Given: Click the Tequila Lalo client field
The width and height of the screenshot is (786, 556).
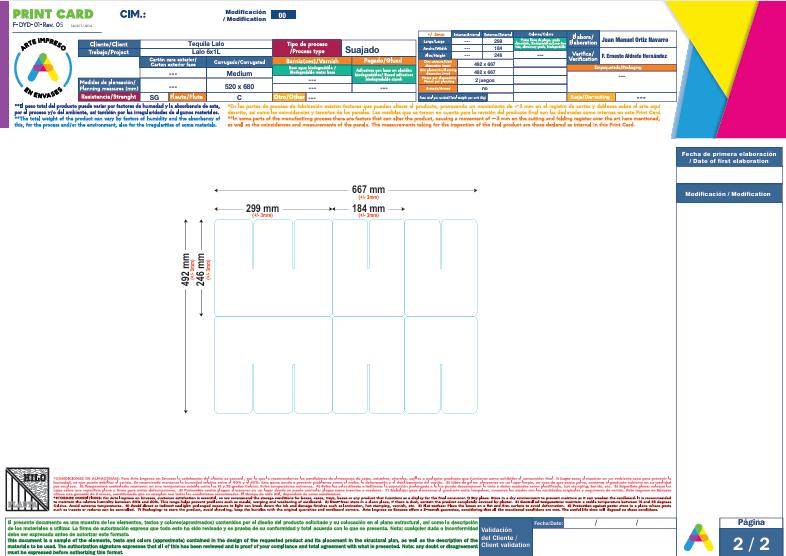Looking at the screenshot, I should click(x=206, y=44).
